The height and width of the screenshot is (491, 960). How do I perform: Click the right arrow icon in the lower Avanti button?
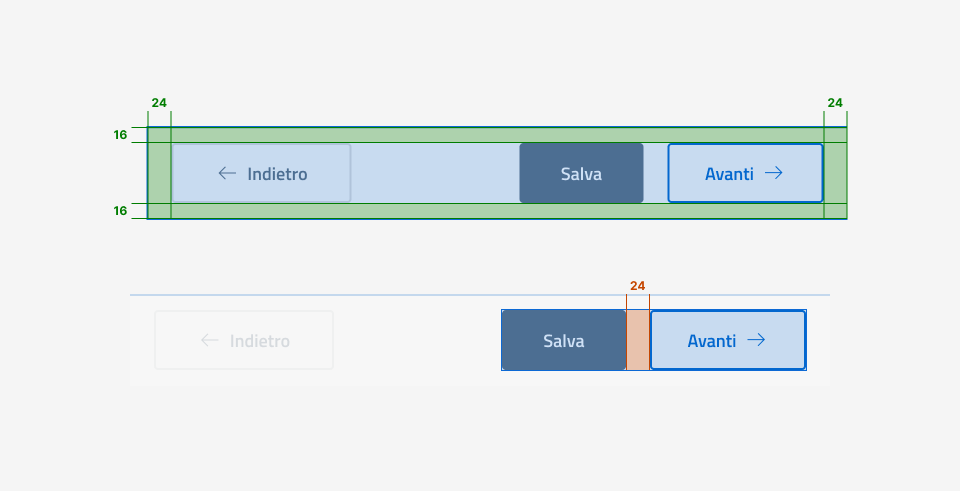click(x=756, y=340)
